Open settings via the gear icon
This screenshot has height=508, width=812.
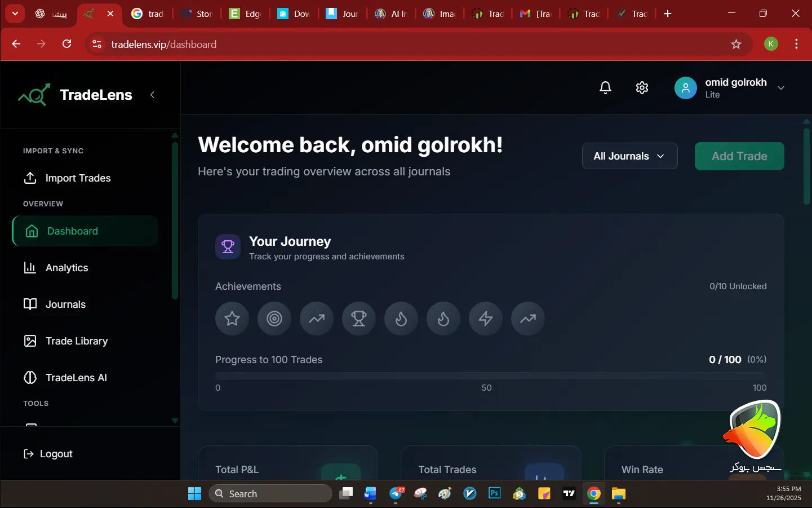(x=642, y=88)
